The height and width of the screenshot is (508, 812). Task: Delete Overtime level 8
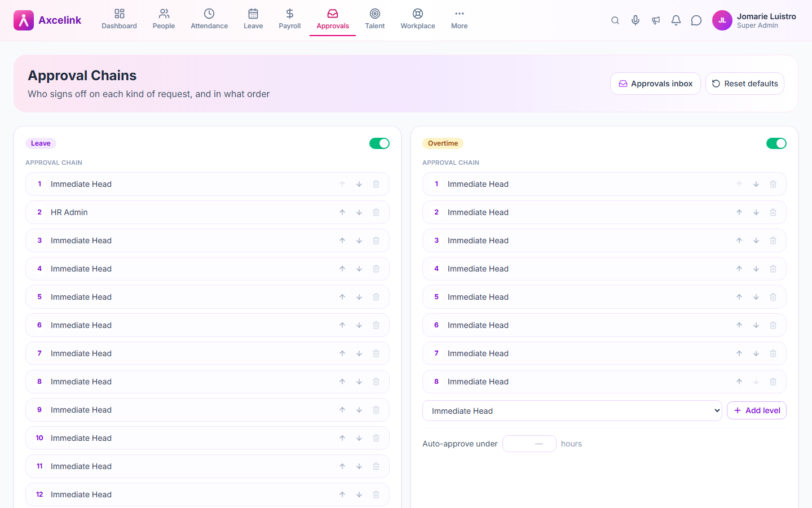[773, 382]
